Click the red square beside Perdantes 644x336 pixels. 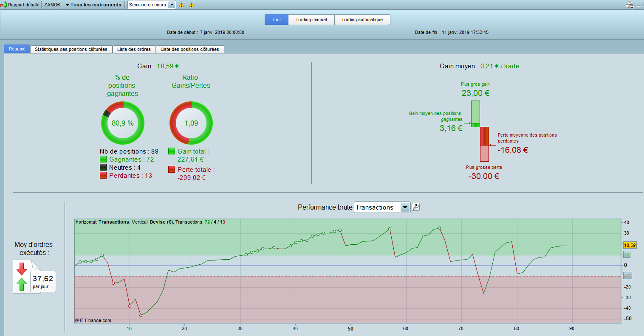point(103,176)
